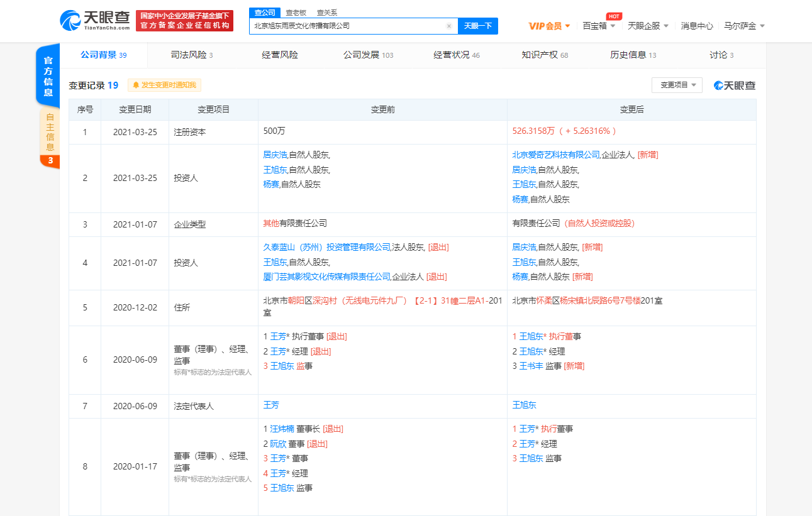Expand the 百宝箱 dropdown menu
Screen dimensions: 812x516
[x=599, y=26]
